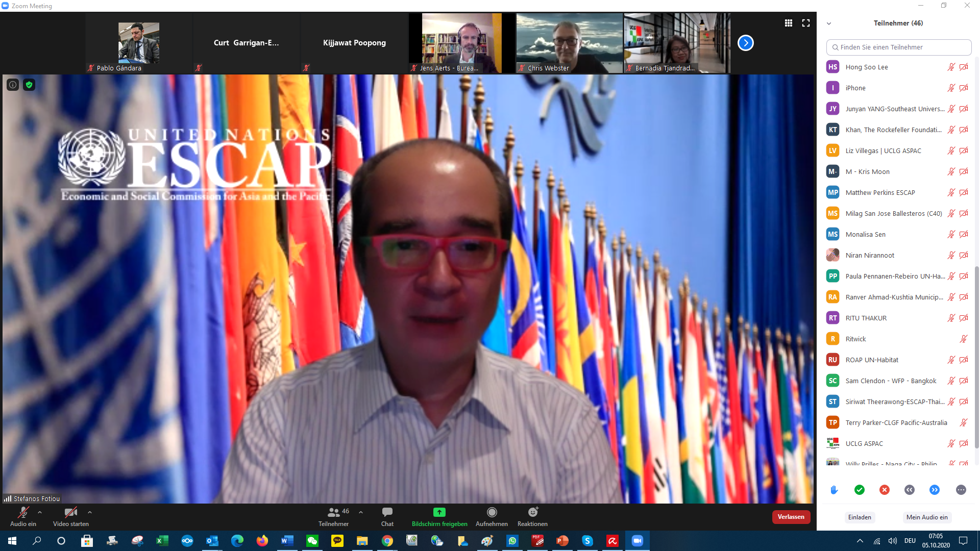Viewport: 980px width, 551px height.
Task: Open Zoom app in Windows taskbar
Action: 638,541
